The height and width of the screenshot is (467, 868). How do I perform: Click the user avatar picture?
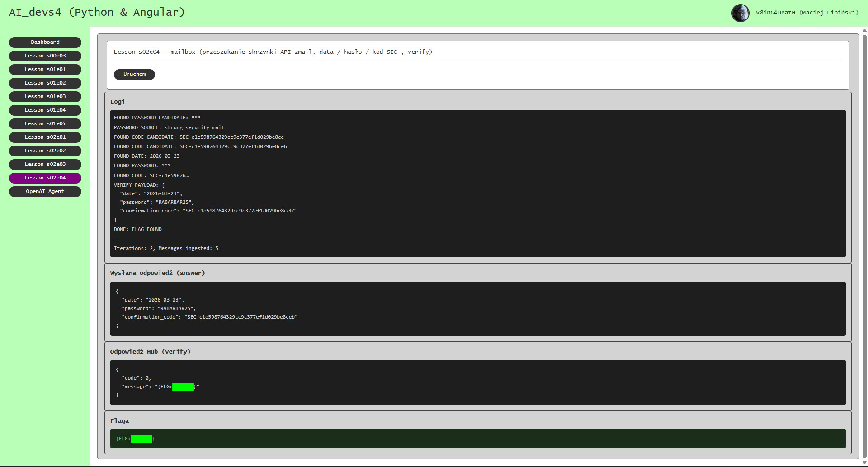click(x=740, y=13)
